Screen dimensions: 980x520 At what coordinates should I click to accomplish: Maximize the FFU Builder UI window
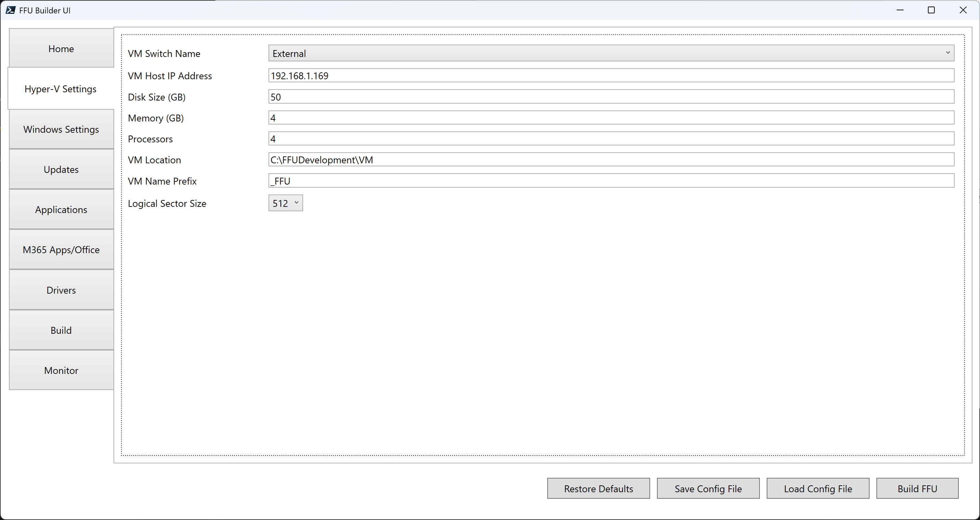point(931,10)
